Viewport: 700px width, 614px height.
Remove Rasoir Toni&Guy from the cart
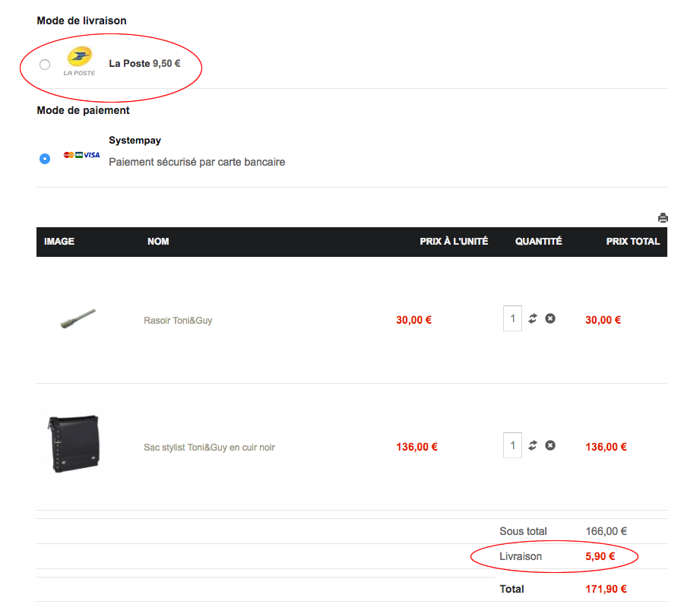[550, 318]
